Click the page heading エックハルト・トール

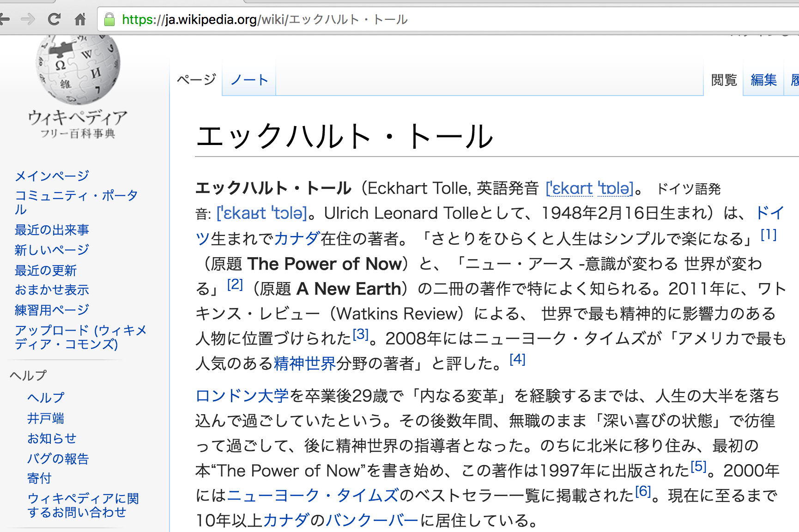(x=345, y=137)
